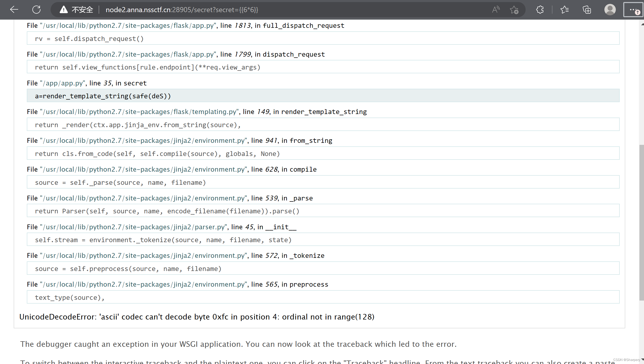Image resolution: width=644 pixels, height=364 pixels.
Task: Open the Collections icon
Action: pyautogui.click(x=587, y=10)
